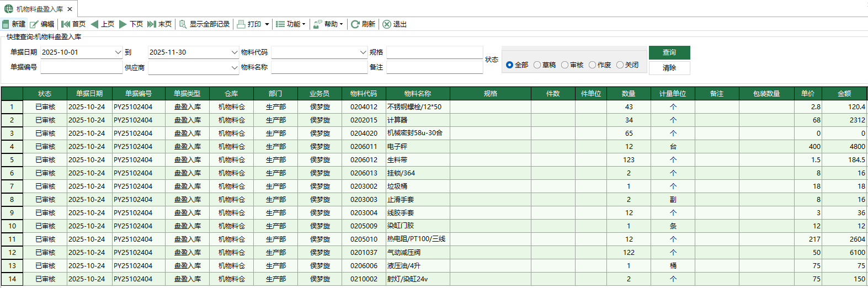
Task: Click the 物料名称 column header
Action: pyautogui.click(x=418, y=94)
